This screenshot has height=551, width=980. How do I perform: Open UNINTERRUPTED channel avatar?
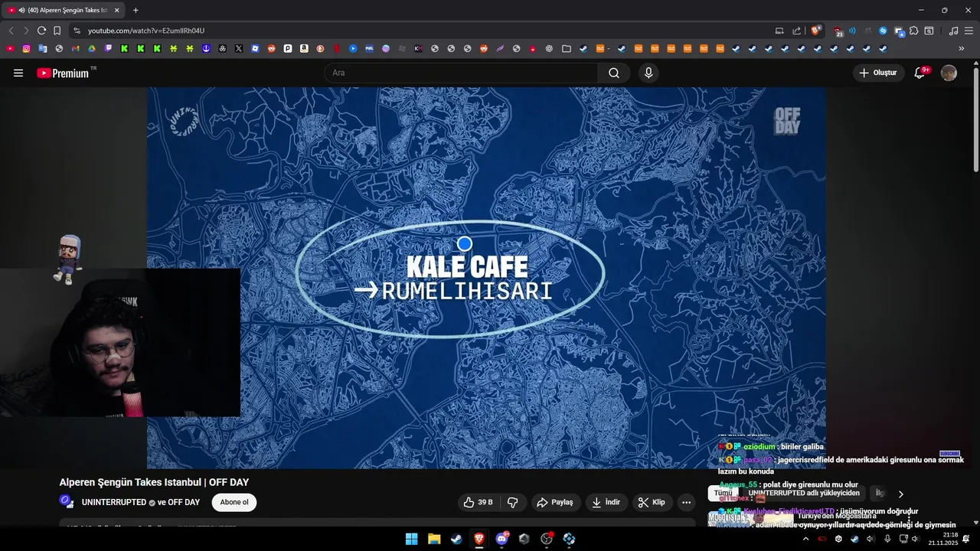pos(67,501)
